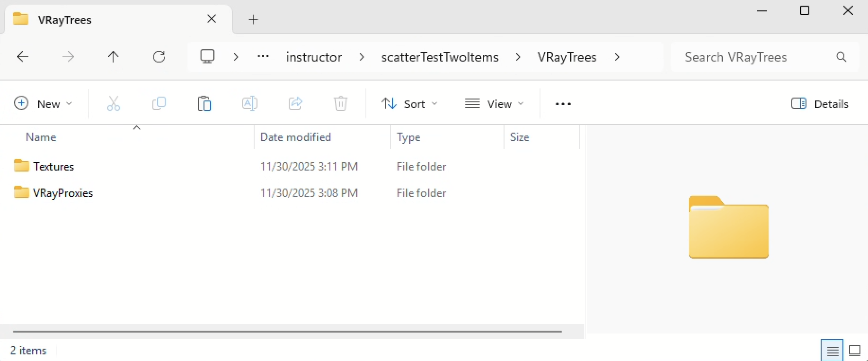Open the View options dropdown
868x361 pixels.
point(494,104)
